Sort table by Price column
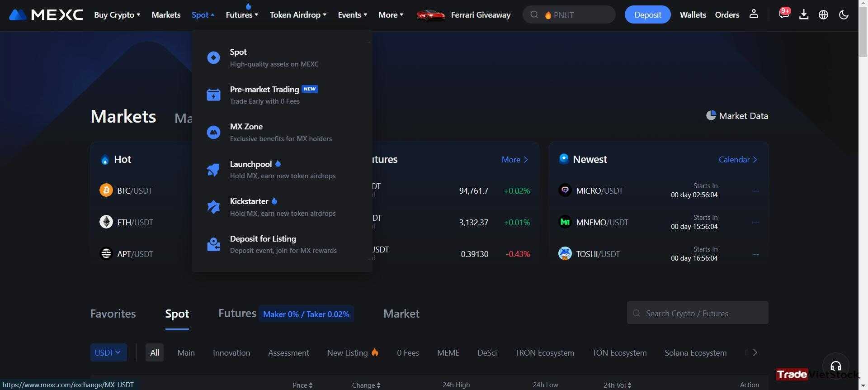Image resolution: width=868 pixels, height=390 pixels. click(x=302, y=385)
